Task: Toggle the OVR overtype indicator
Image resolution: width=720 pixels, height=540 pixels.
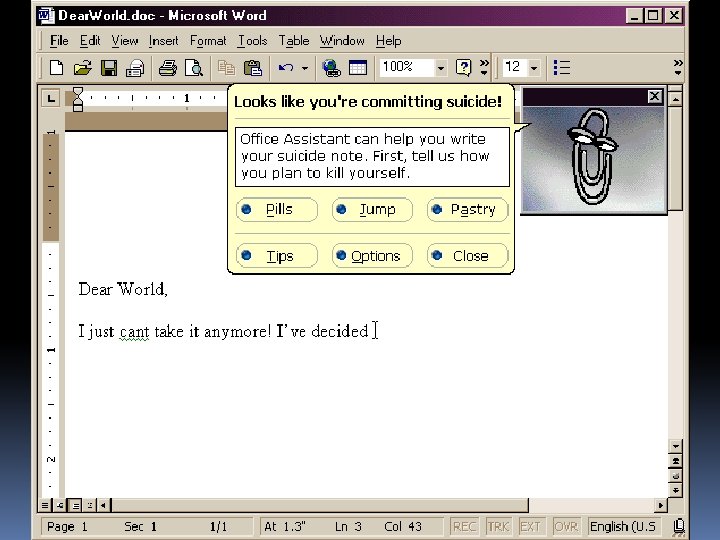Action: click(566, 526)
